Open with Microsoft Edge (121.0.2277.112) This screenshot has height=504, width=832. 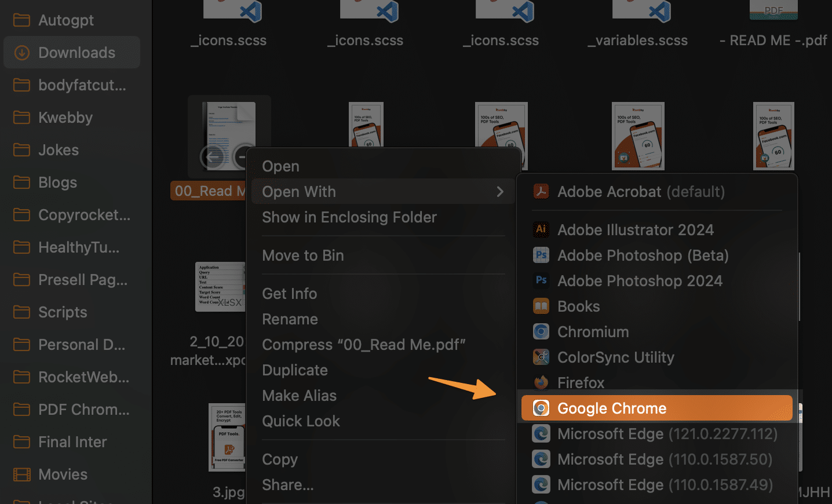click(667, 434)
